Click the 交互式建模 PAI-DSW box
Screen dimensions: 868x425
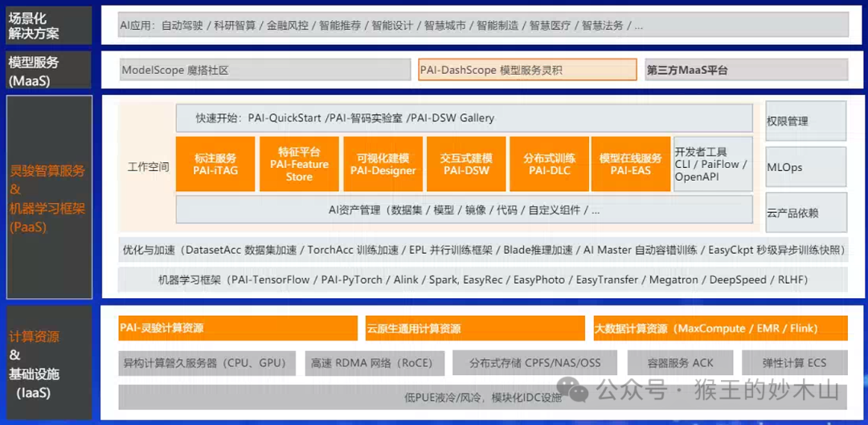coord(466,165)
